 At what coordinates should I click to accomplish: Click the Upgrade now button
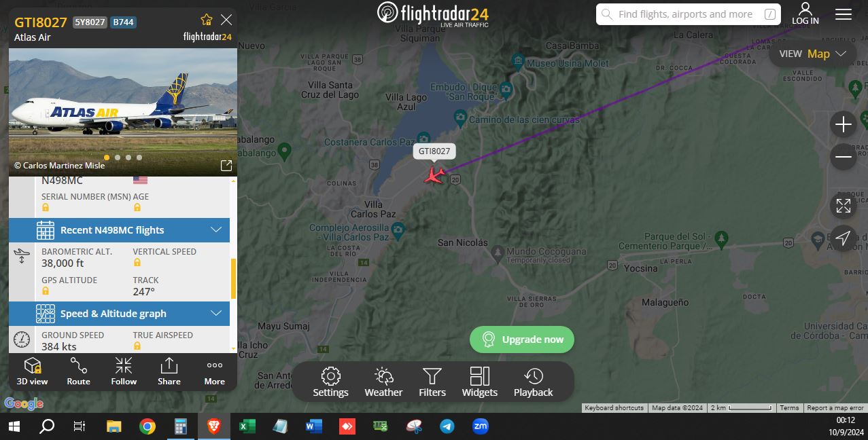click(x=522, y=340)
